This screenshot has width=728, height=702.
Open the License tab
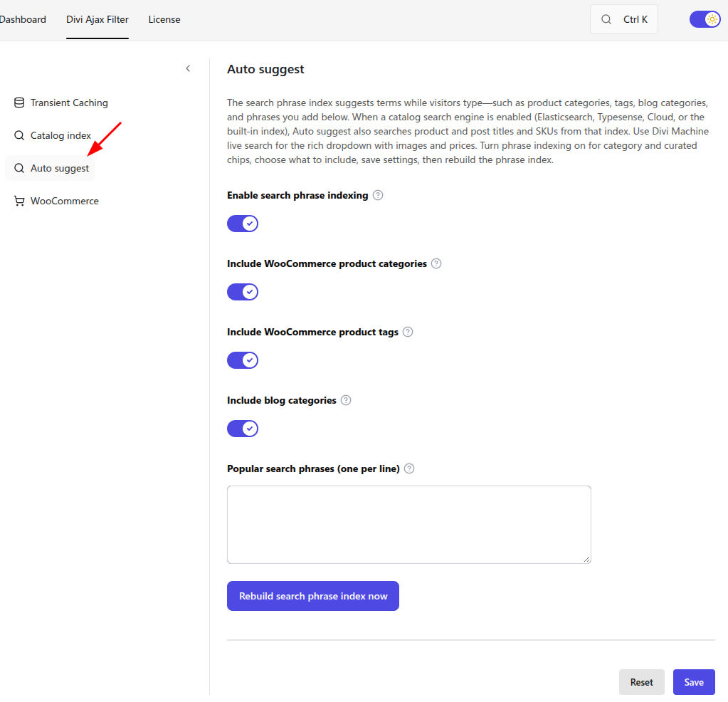coord(164,19)
